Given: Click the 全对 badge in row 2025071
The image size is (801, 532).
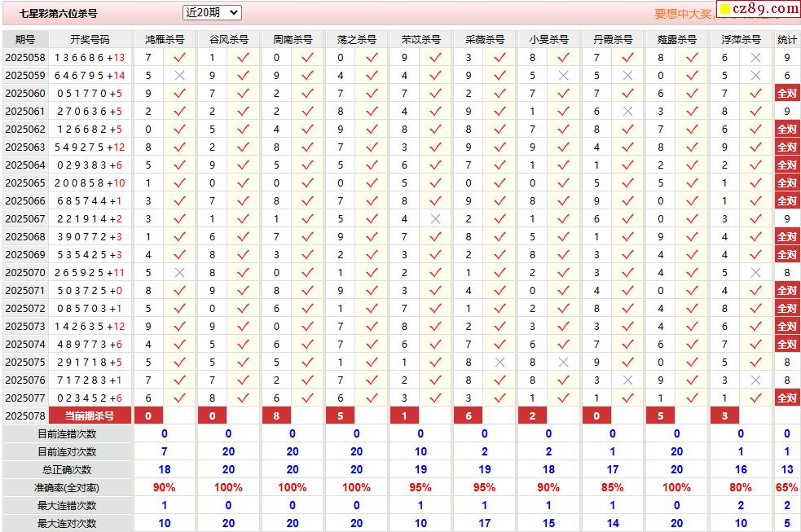Looking at the screenshot, I should pos(786,291).
